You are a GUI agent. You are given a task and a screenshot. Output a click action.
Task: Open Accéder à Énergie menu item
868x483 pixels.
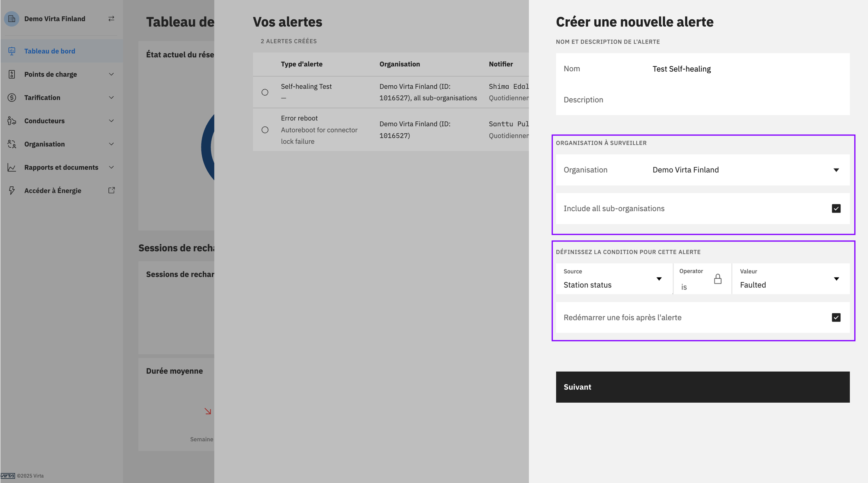[x=62, y=190]
